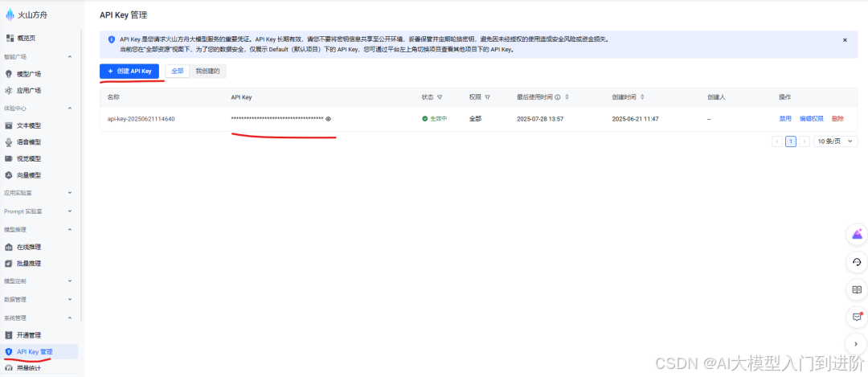The width and height of the screenshot is (868, 377).
Task: Click the 在线推理 icon
Action: click(8, 247)
